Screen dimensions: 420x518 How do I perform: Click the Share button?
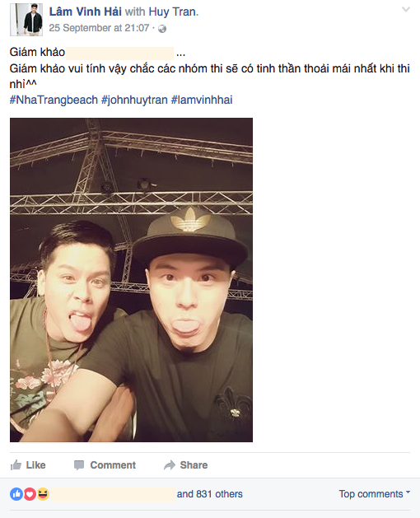186,465
